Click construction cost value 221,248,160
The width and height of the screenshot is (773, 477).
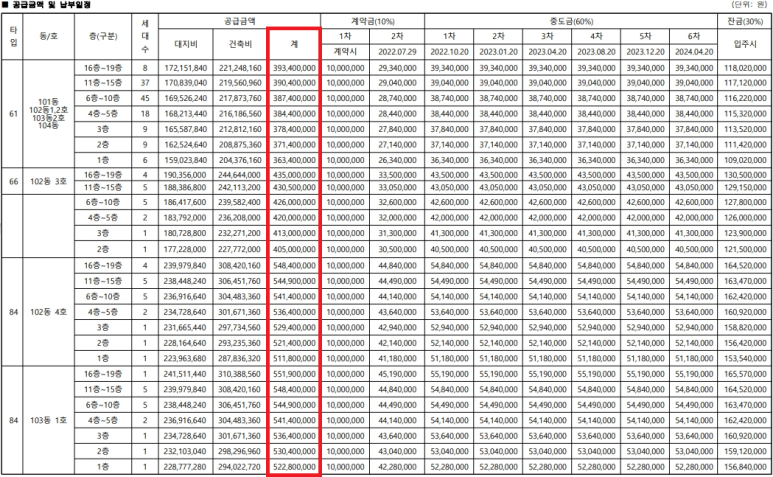tap(240, 68)
